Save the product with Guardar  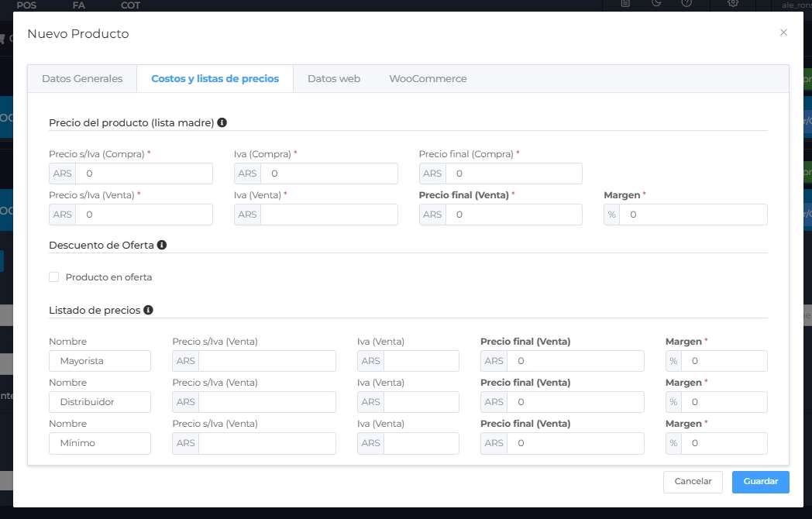761,482
